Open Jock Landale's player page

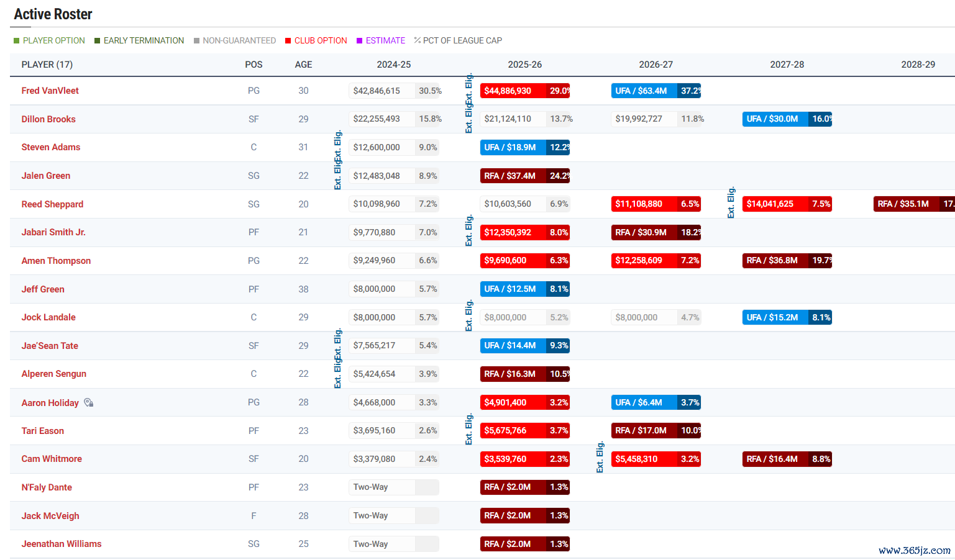(48, 317)
